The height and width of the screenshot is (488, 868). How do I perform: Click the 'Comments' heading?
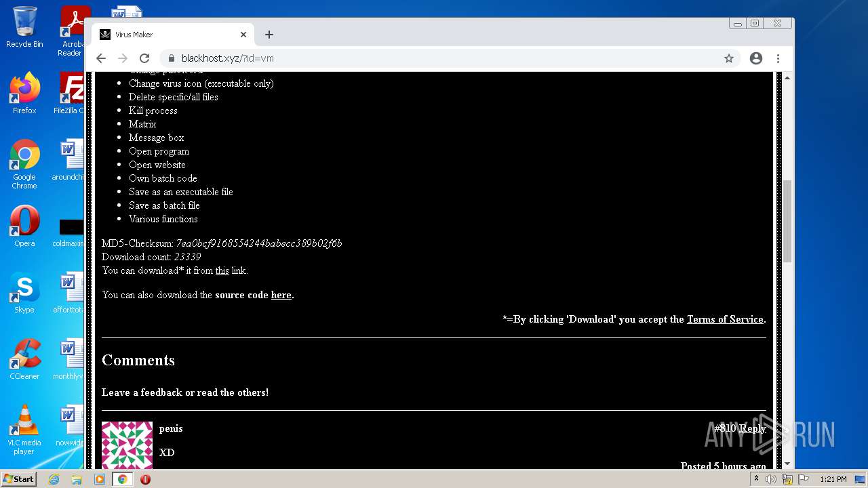[138, 361]
